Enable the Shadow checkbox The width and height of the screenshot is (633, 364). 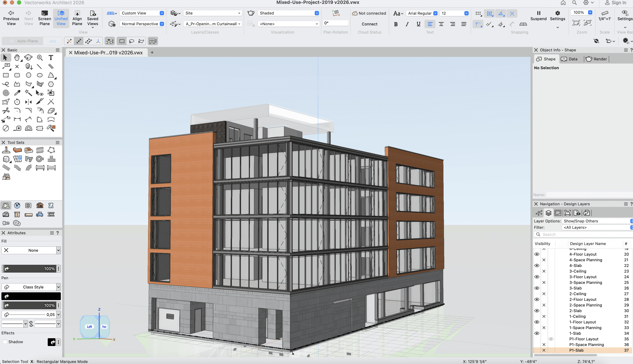[x=5, y=342]
